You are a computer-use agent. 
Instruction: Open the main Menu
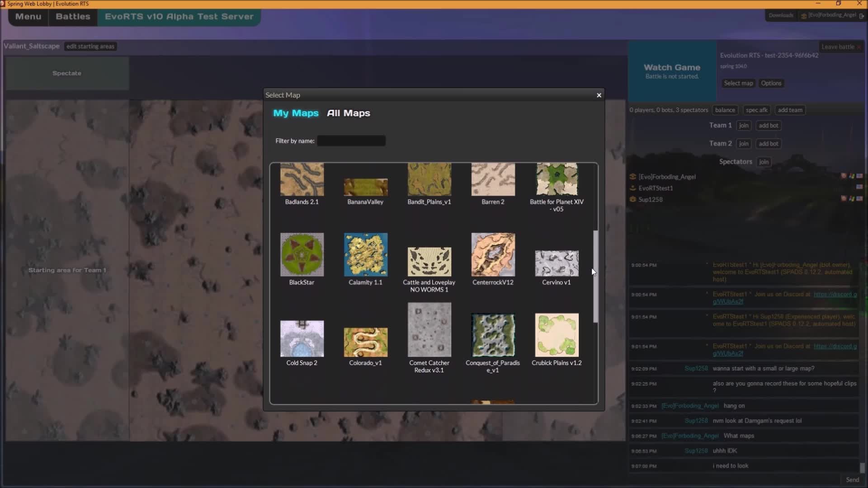(x=28, y=17)
